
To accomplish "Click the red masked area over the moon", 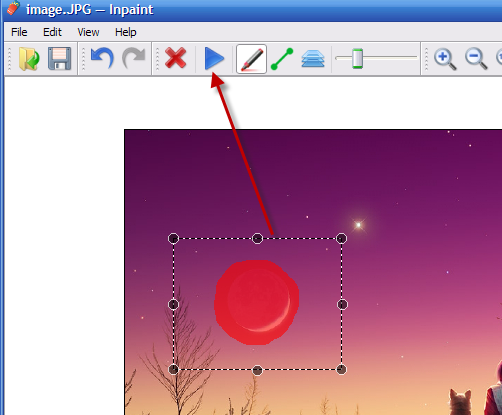I will (x=256, y=302).
